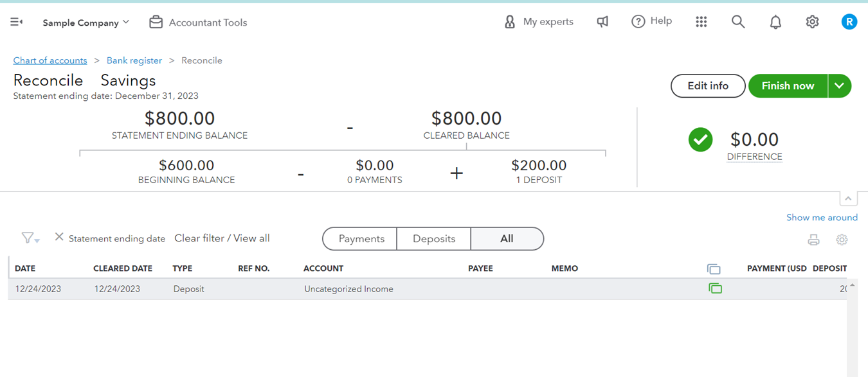The width and height of the screenshot is (868, 377).
Task: Collapse the summary panel chevron
Action: pyautogui.click(x=848, y=198)
